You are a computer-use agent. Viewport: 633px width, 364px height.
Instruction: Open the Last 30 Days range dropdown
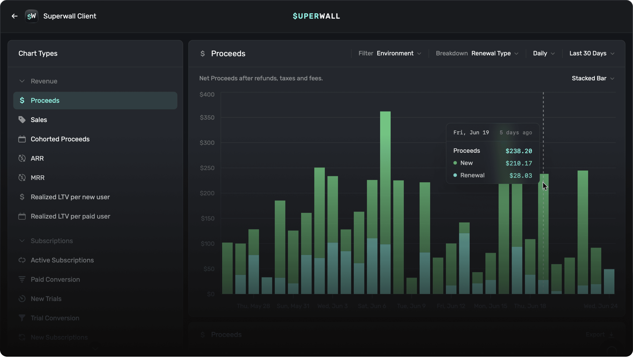(x=592, y=54)
